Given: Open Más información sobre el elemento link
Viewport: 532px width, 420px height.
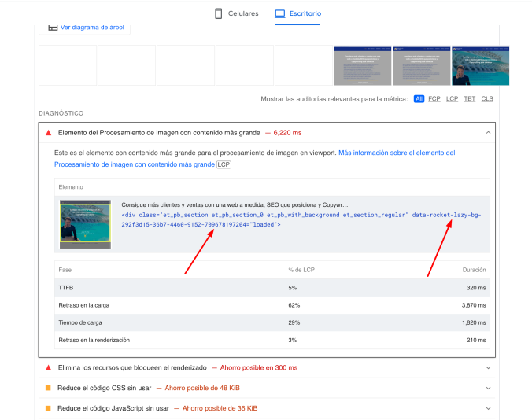Looking at the screenshot, I should pyautogui.click(x=397, y=153).
